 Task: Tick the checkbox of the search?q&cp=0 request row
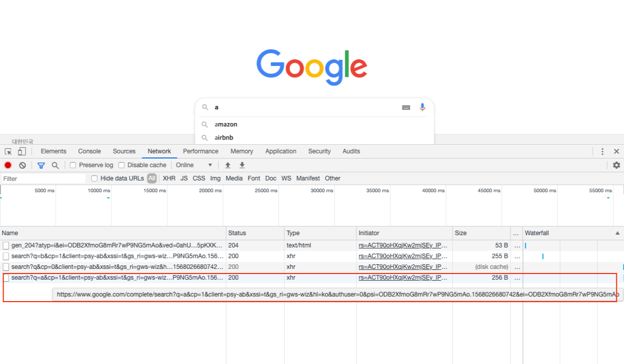coord(6,267)
